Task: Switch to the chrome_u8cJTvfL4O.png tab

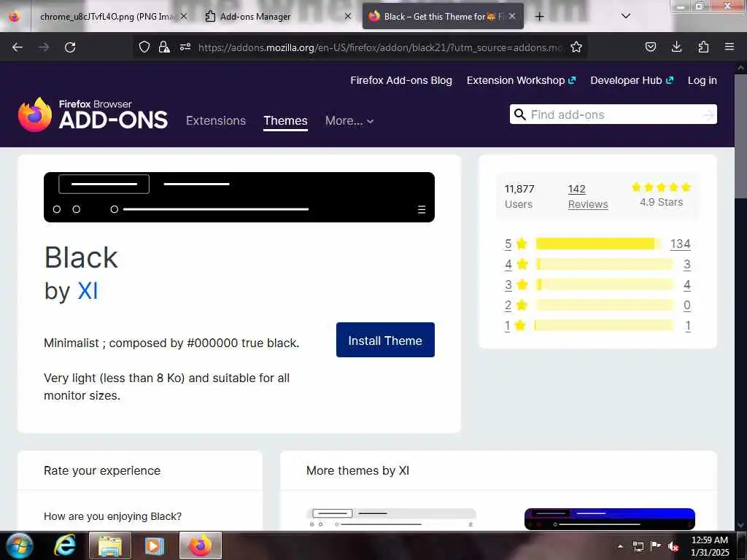Action: click(107, 17)
